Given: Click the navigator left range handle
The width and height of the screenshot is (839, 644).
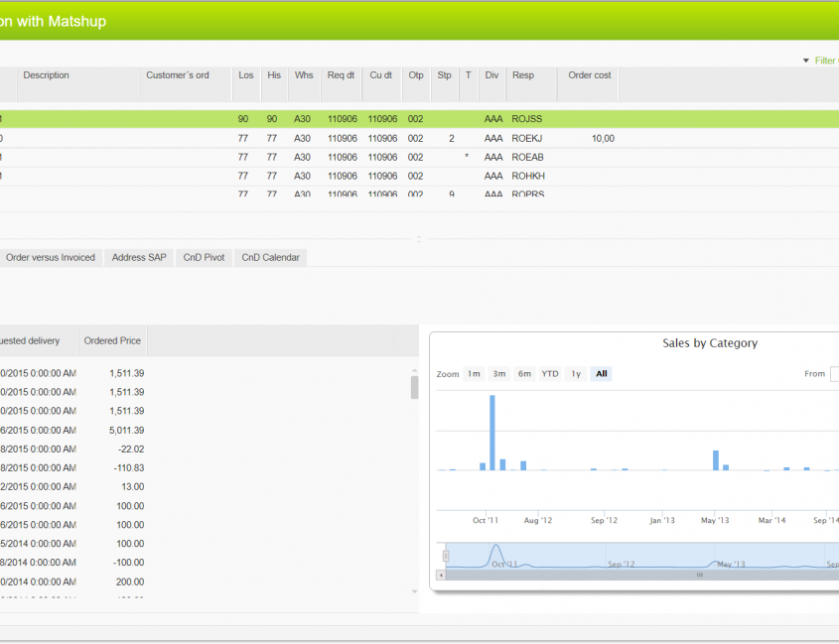Looking at the screenshot, I should pyautogui.click(x=446, y=556).
